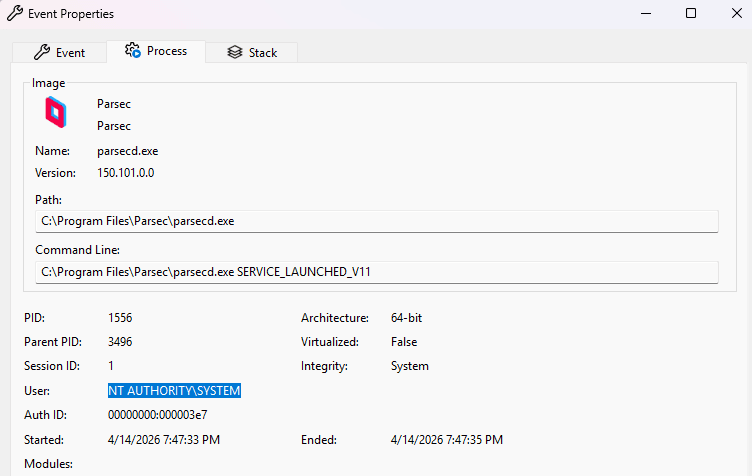Click the Parent PID value 3496

pyautogui.click(x=120, y=342)
